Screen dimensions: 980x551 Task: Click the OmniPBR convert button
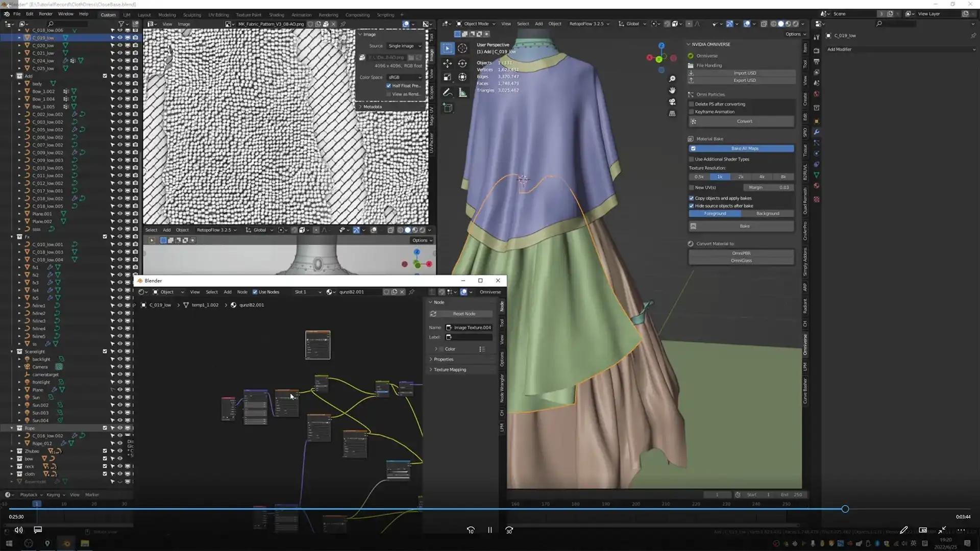point(741,253)
